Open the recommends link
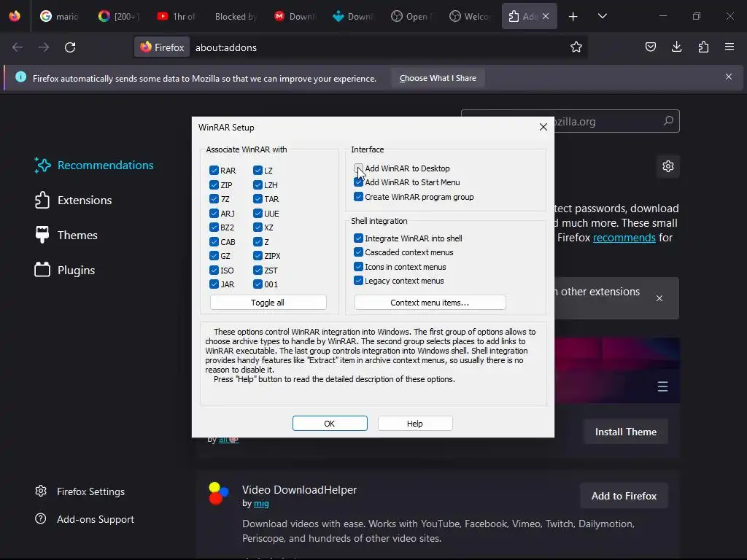747x560 pixels. (x=624, y=238)
